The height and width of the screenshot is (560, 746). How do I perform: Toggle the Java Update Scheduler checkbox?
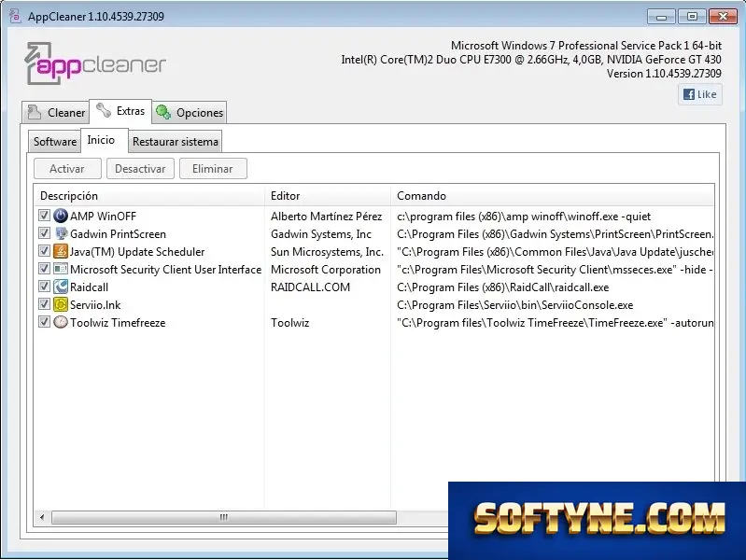pyautogui.click(x=44, y=251)
